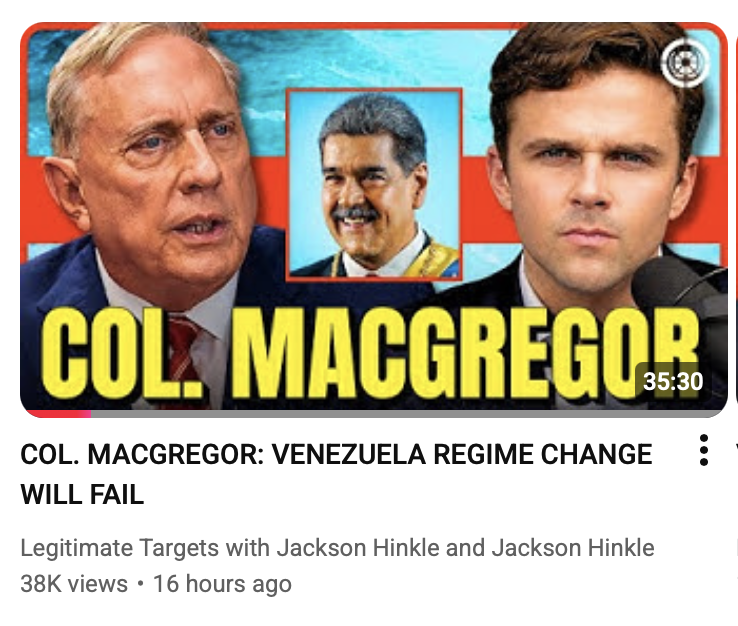Screen dimensions: 738x626
Task: Click the yellow MACGREGOR text overlay
Action: point(464,353)
